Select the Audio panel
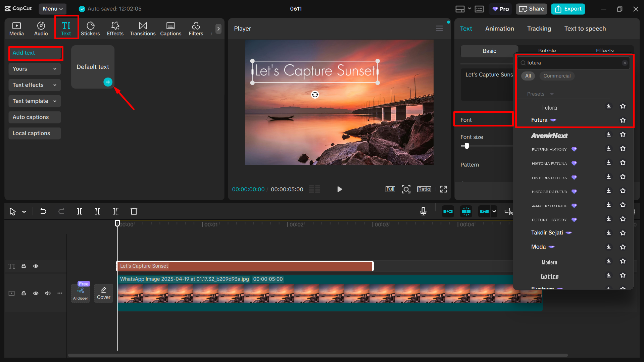644x362 pixels. tap(41, 28)
